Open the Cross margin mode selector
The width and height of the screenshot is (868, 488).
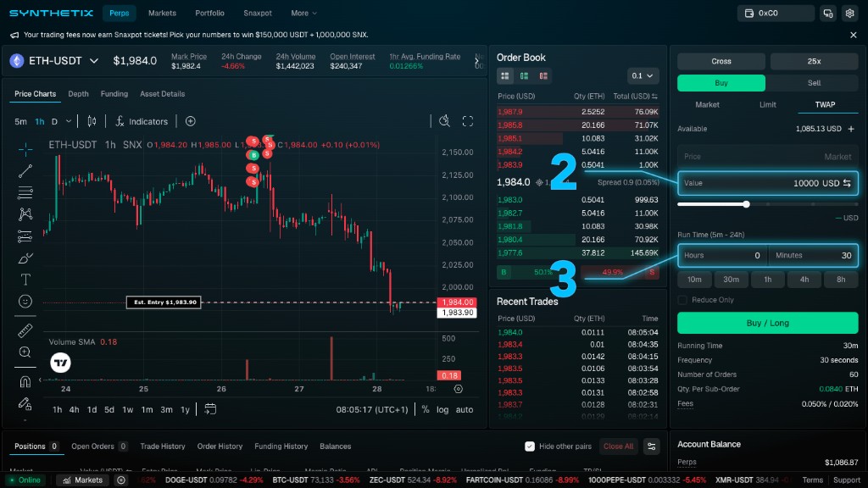click(x=721, y=61)
